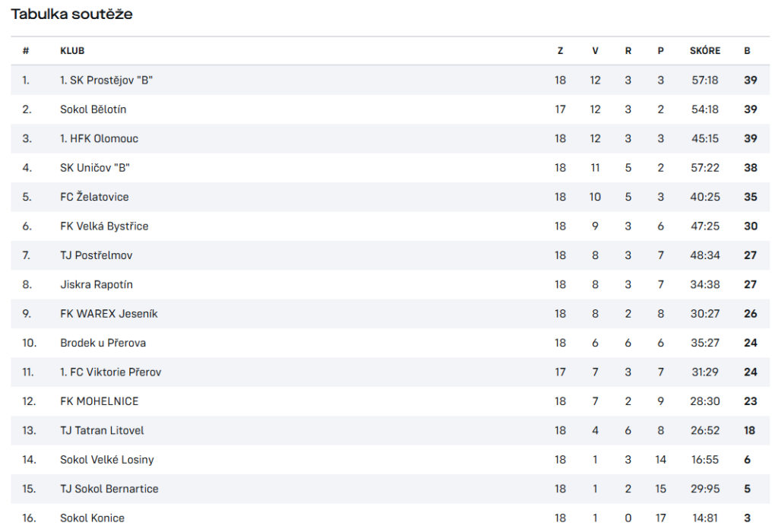Select the Jiskra Rapotín club name

[96, 284]
